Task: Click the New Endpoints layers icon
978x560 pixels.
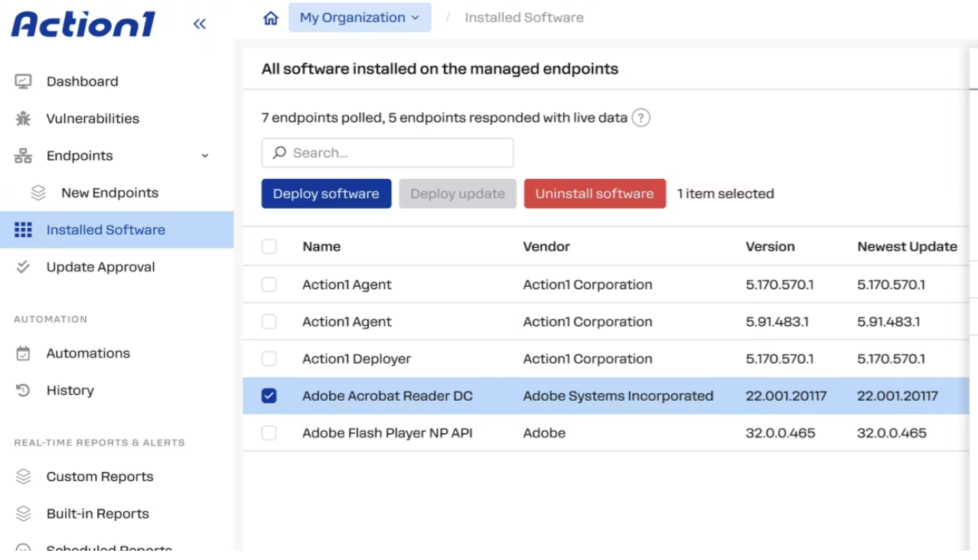Action: [38, 193]
